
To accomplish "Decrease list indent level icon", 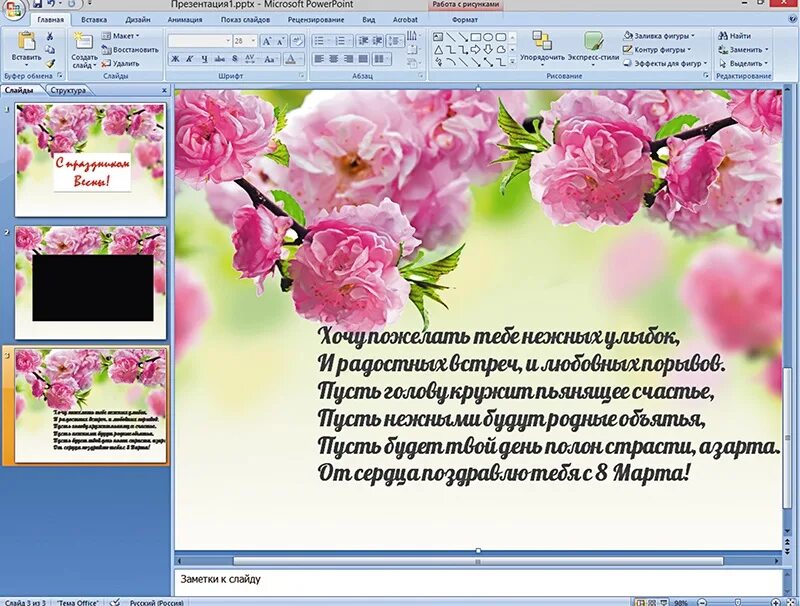I will pyautogui.click(x=363, y=41).
